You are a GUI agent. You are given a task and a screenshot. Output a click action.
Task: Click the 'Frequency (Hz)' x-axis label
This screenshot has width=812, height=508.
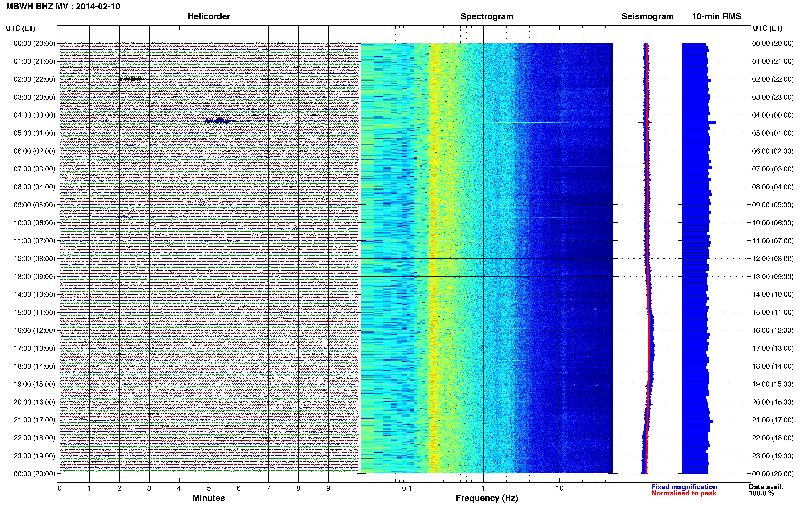point(487,498)
